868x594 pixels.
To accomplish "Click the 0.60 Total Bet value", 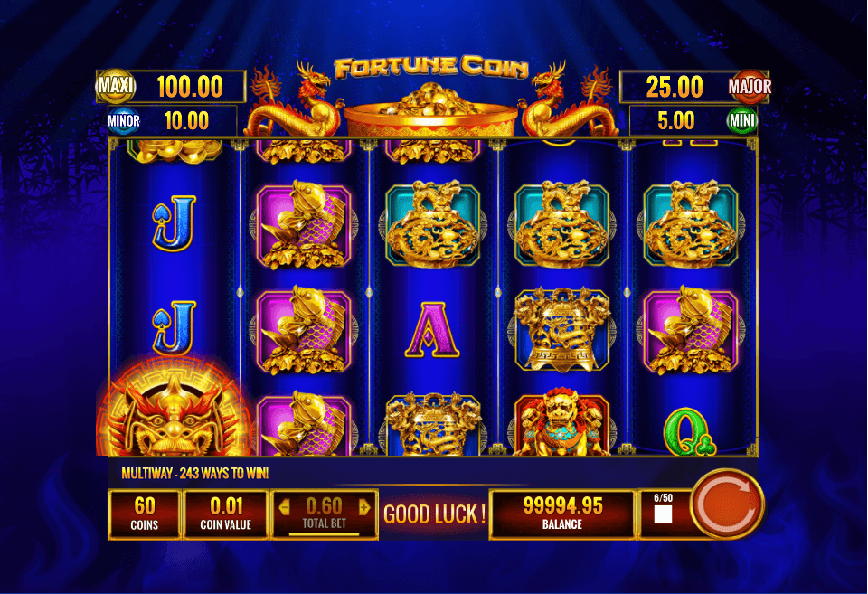I will pos(325,506).
